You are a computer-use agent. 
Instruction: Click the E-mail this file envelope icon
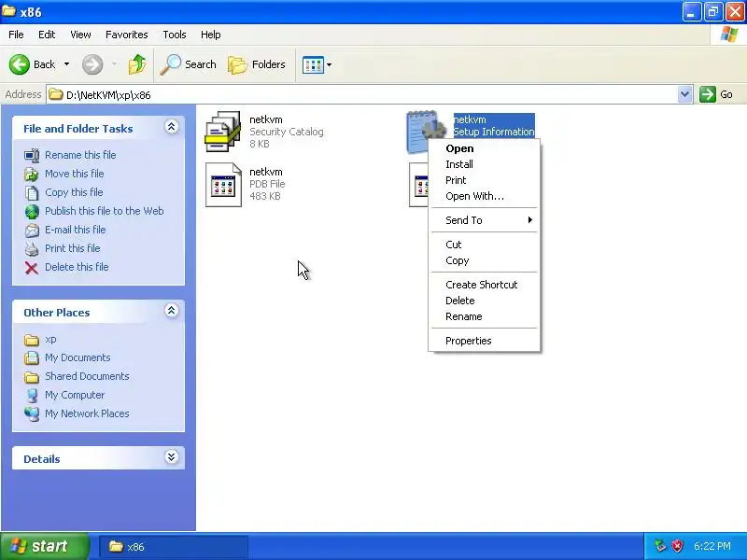click(32, 230)
